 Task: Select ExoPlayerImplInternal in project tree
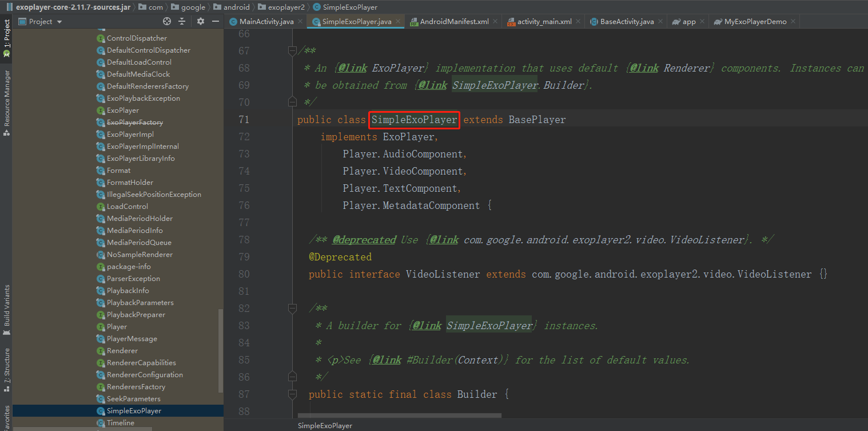coord(142,147)
